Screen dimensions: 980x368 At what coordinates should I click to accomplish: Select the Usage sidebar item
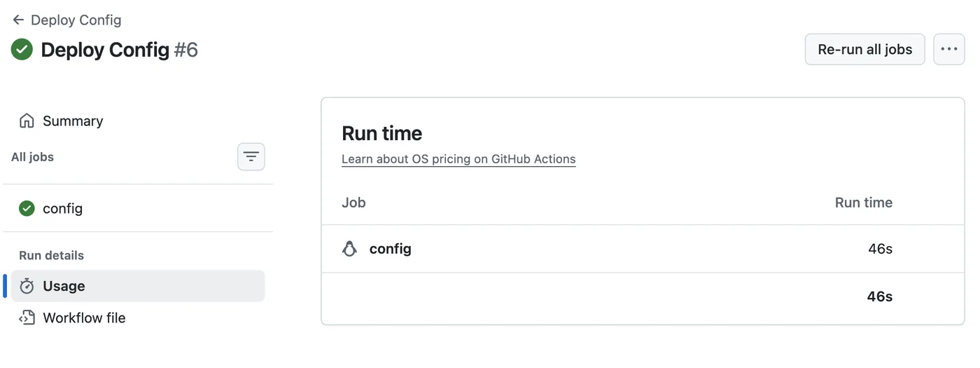138,286
